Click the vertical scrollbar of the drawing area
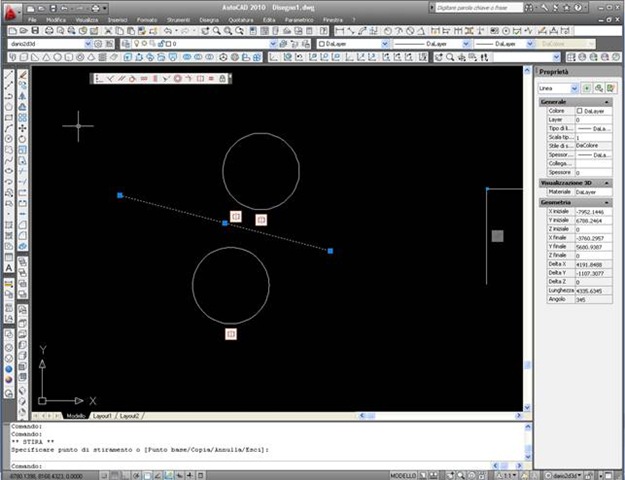Screen dimensions: 625x480 point(527,239)
